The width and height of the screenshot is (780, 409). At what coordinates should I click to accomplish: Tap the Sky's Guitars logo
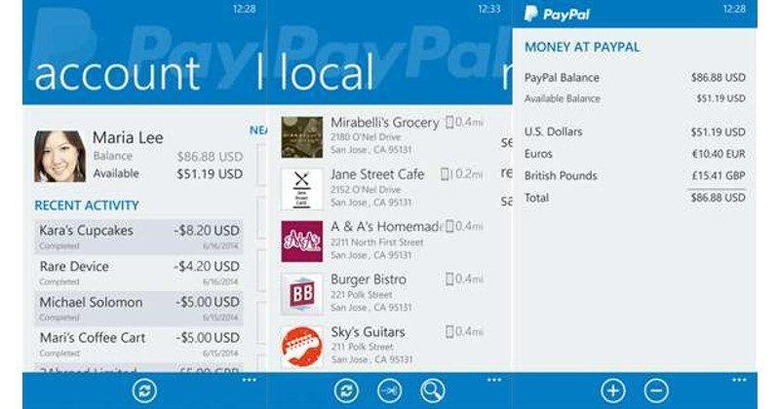click(302, 346)
